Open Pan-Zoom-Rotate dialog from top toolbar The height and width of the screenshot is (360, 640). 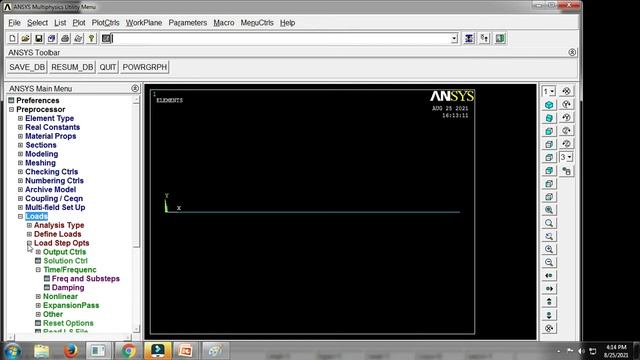(52, 38)
